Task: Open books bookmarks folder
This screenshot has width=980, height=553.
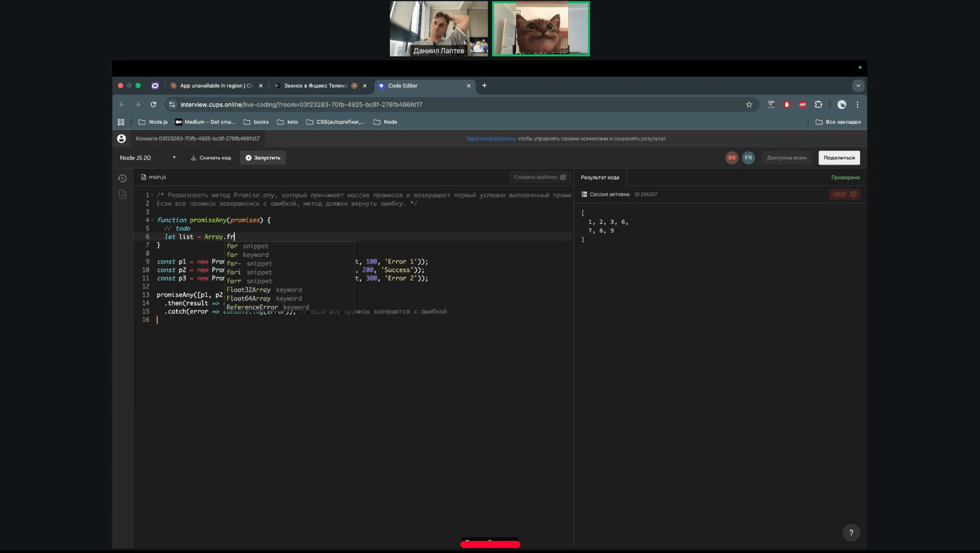Action: [x=256, y=122]
